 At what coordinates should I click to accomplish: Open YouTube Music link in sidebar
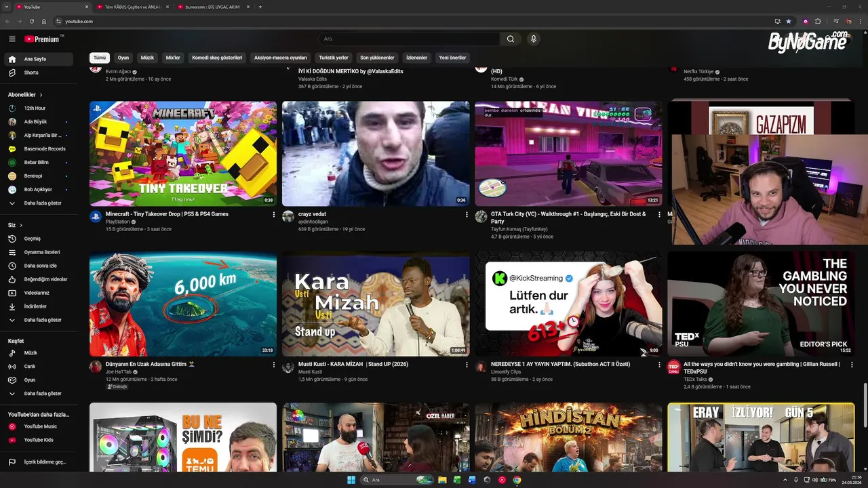pyautogui.click(x=37, y=426)
